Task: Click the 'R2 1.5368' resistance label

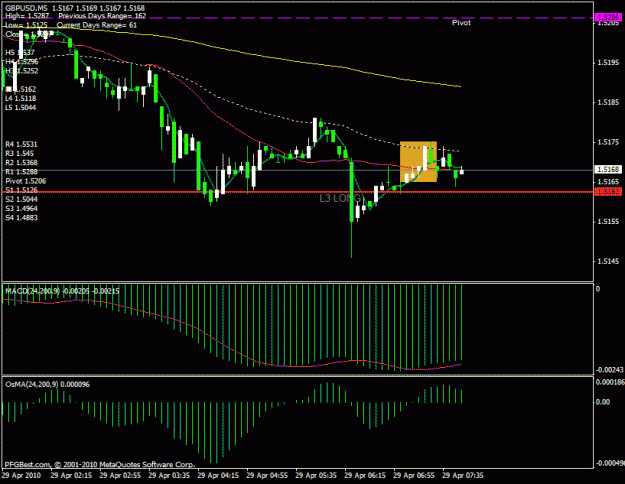Action: pyautogui.click(x=22, y=163)
